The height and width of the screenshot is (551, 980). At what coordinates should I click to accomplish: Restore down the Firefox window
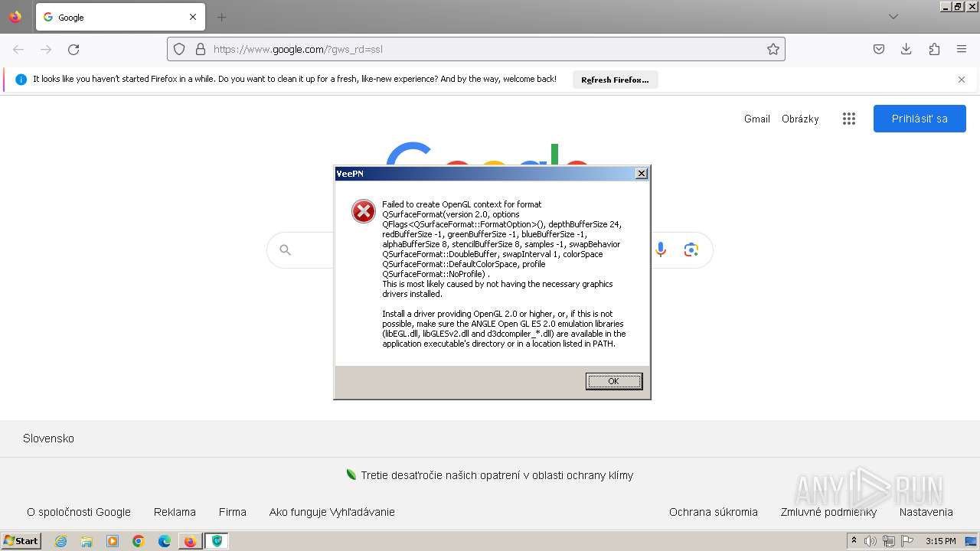[x=958, y=6]
